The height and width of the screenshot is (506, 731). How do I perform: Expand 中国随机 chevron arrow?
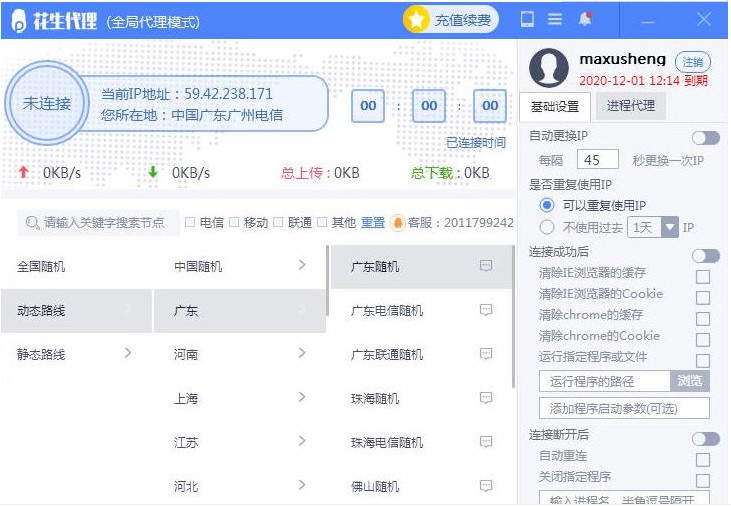pyautogui.click(x=302, y=265)
